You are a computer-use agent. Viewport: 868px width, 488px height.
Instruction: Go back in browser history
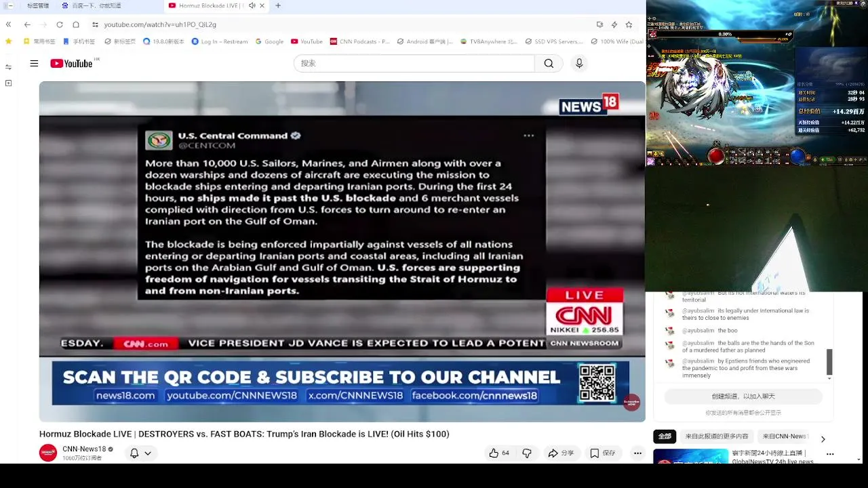click(x=27, y=24)
